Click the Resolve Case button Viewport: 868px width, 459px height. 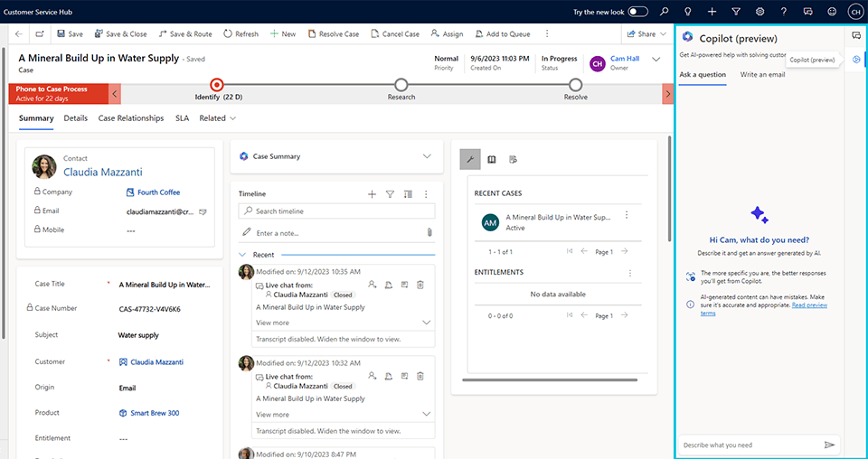(x=334, y=34)
